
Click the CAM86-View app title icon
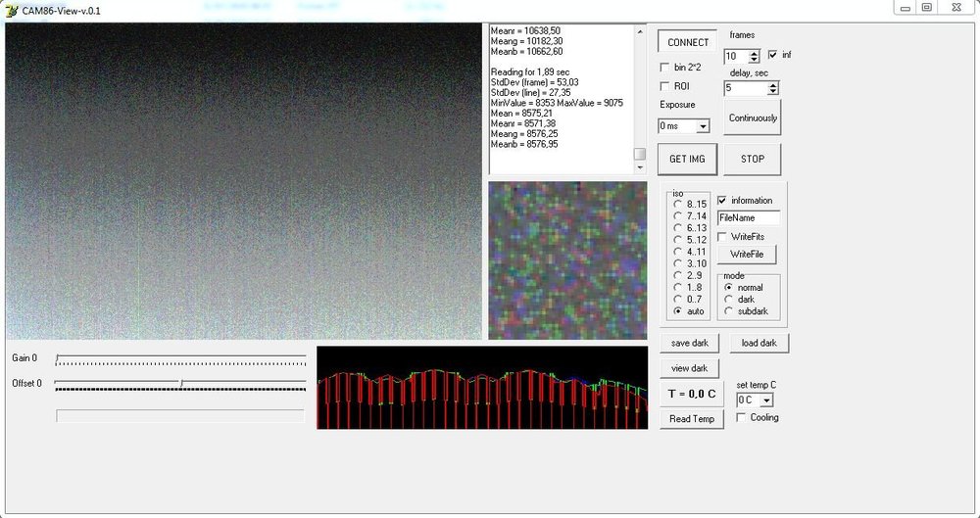click(11, 10)
